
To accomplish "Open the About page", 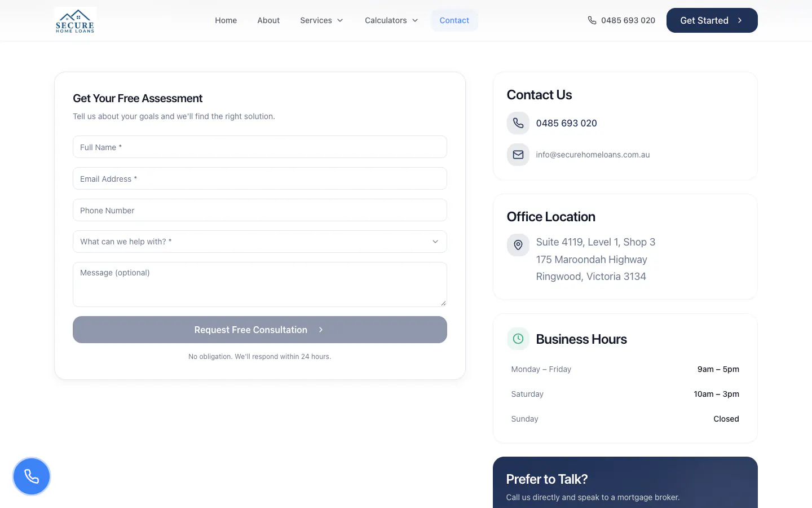I will (x=268, y=20).
